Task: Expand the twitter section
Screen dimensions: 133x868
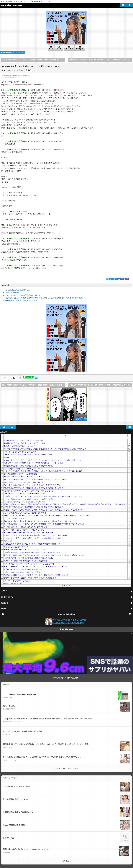Action: pyautogui.click(x=67, y=608)
